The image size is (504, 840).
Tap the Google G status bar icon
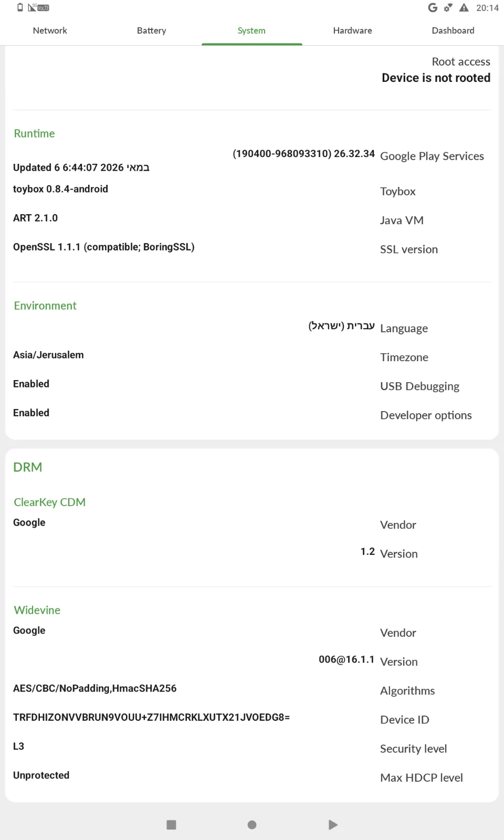click(433, 7)
